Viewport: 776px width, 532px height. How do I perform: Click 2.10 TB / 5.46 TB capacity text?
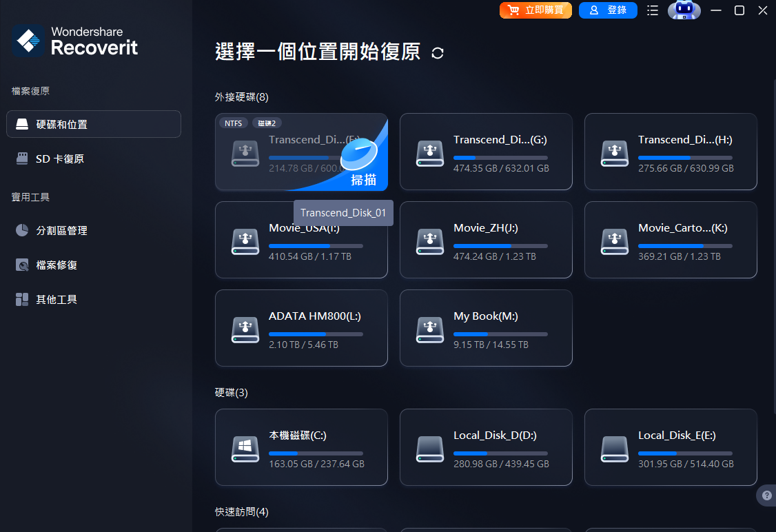pyautogui.click(x=303, y=345)
